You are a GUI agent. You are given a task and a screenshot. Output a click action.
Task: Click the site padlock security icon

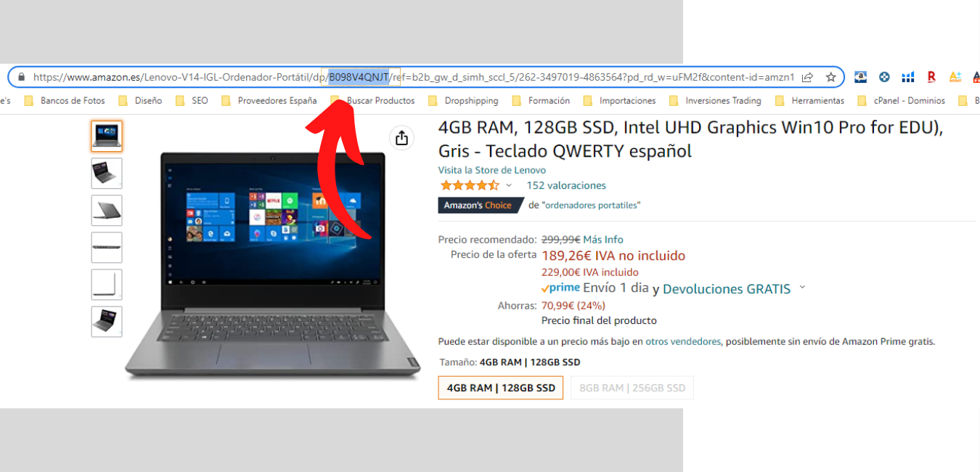click(x=21, y=77)
